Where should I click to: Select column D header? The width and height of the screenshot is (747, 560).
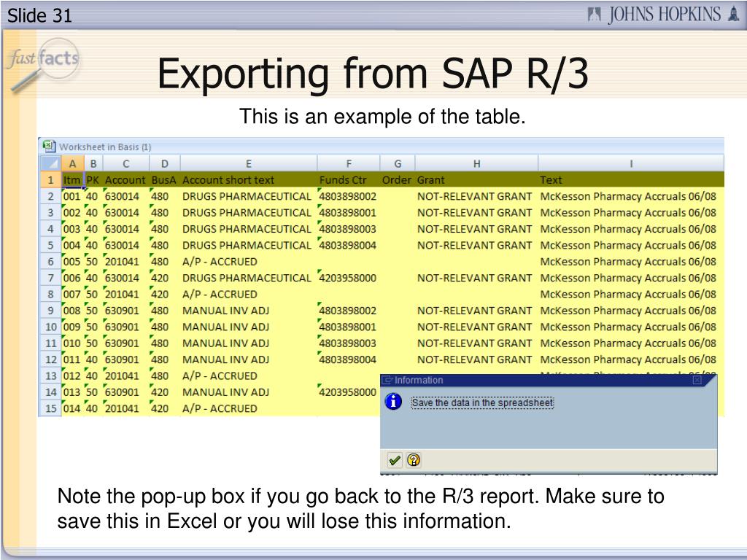point(165,163)
